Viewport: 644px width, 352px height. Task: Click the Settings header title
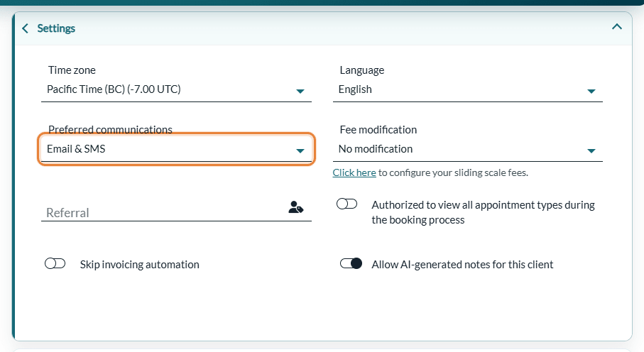[x=56, y=28]
